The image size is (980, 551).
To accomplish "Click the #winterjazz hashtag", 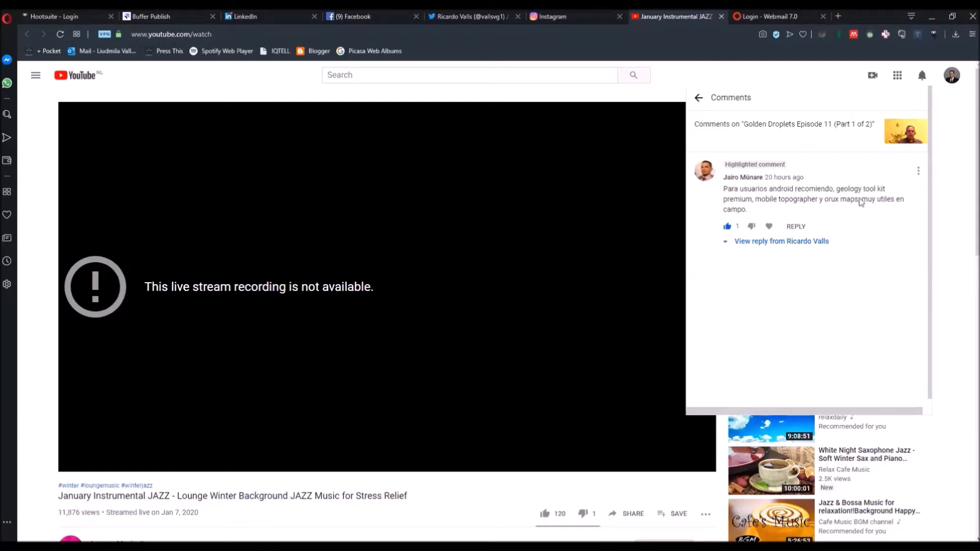I will point(137,485).
